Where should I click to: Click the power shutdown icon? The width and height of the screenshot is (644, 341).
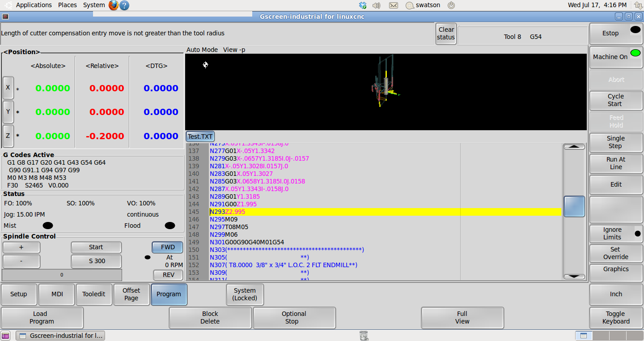tap(451, 5)
